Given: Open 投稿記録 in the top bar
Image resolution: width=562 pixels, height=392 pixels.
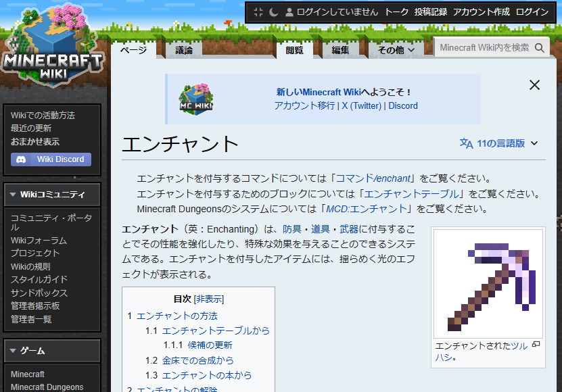Looking at the screenshot, I should 430,12.
